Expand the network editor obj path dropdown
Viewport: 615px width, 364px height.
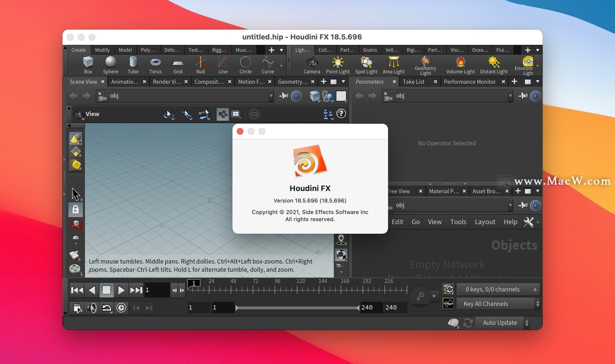510,205
